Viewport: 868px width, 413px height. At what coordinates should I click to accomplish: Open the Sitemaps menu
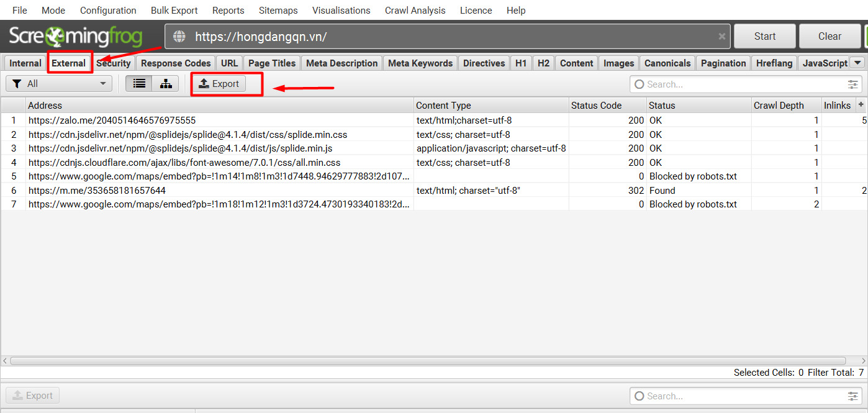pos(278,11)
